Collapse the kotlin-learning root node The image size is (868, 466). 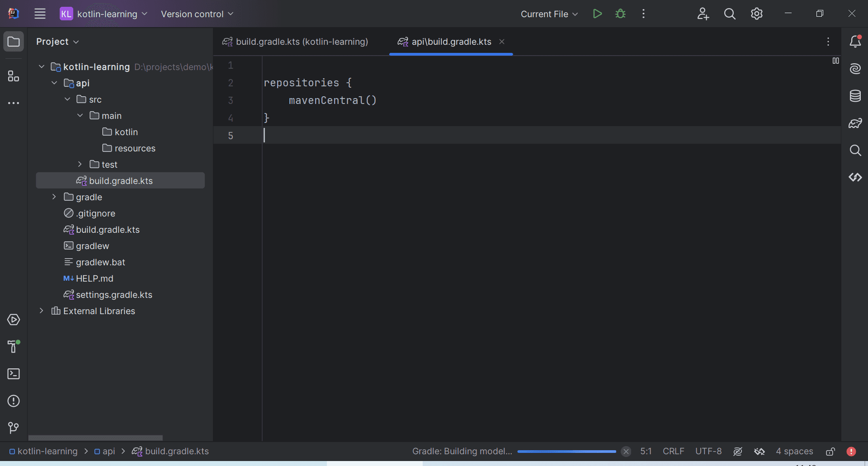coord(42,67)
